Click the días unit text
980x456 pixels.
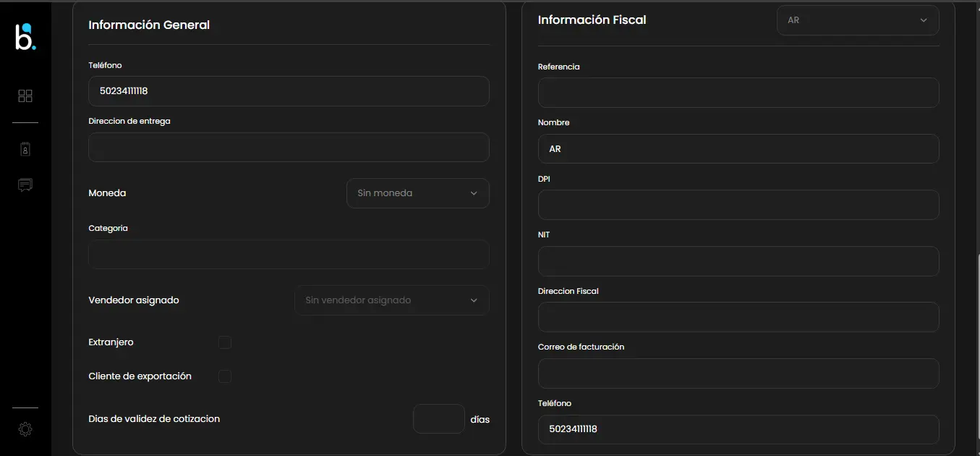tap(480, 419)
